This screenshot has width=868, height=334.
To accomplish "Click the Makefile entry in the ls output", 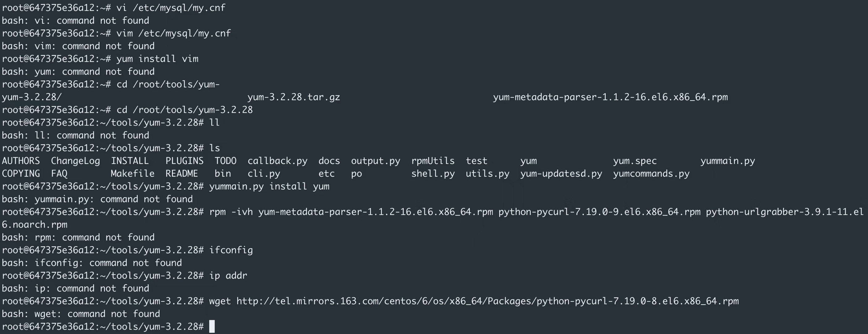I will [133, 174].
